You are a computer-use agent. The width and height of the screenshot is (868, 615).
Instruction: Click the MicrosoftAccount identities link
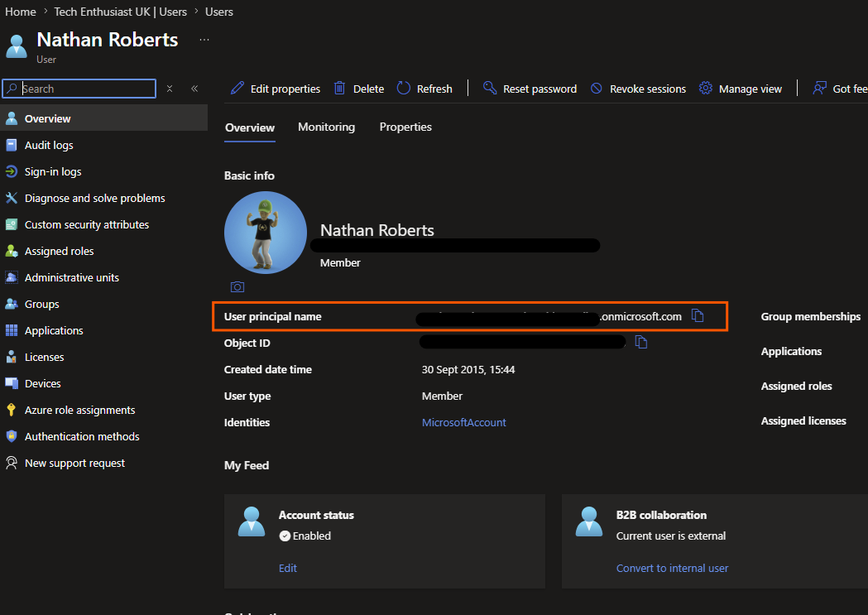click(x=464, y=422)
